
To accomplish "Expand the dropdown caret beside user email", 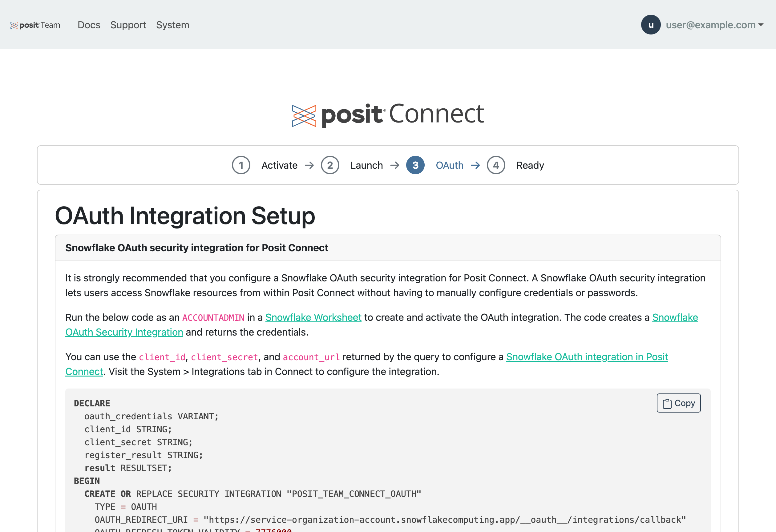I will coord(761,25).
